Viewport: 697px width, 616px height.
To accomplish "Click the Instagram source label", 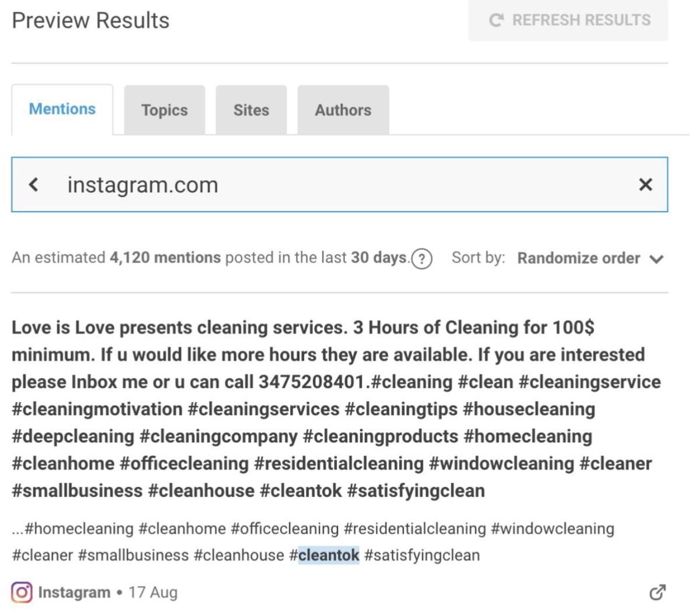I will [x=74, y=592].
